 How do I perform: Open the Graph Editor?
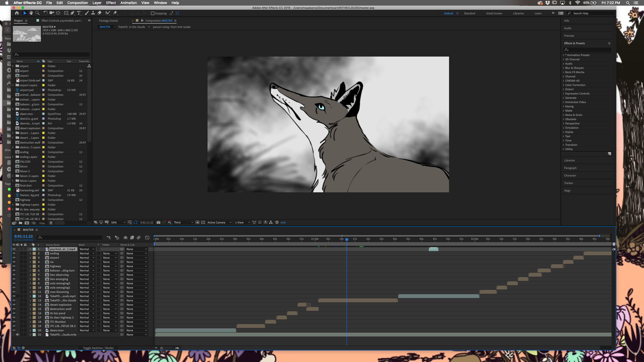(x=147, y=238)
